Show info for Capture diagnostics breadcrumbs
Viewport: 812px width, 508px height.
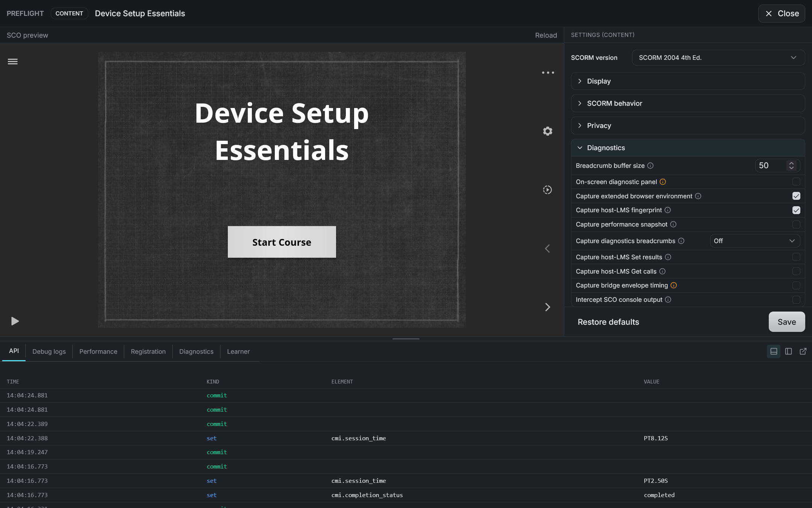pyautogui.click(x=681, y=241)
